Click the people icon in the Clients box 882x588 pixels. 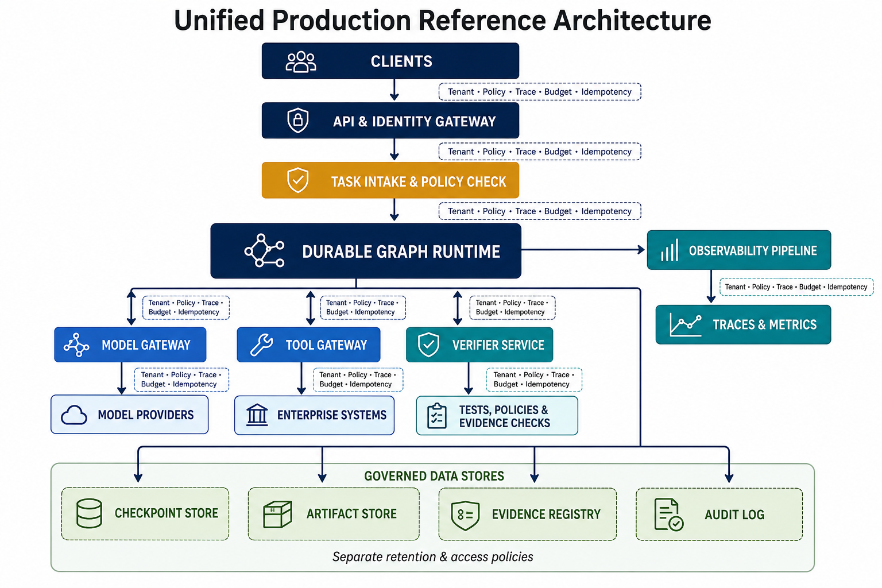301,61
